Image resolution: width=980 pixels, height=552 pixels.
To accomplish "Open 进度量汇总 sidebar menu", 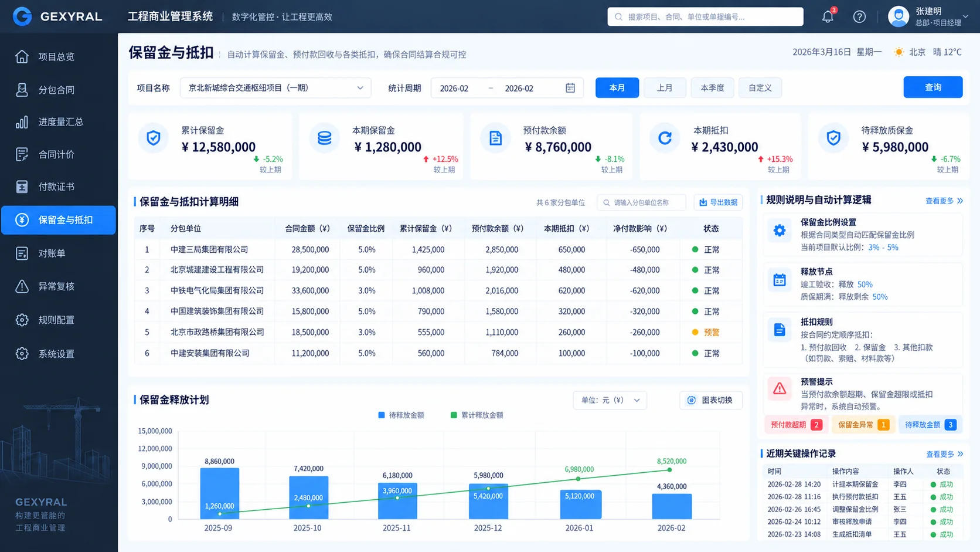I will (59, 122).
